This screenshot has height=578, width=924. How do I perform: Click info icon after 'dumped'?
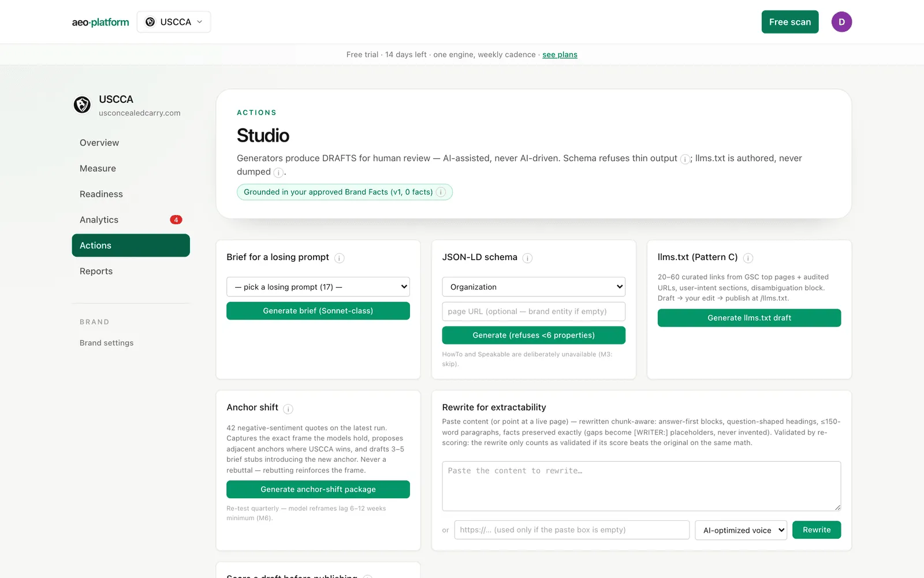point(278,172)
